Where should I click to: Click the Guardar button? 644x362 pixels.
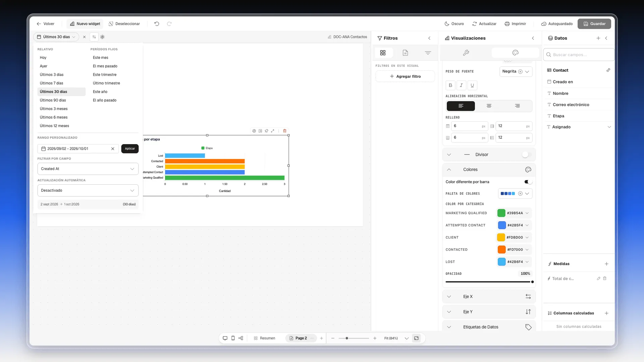pos(594,24)
